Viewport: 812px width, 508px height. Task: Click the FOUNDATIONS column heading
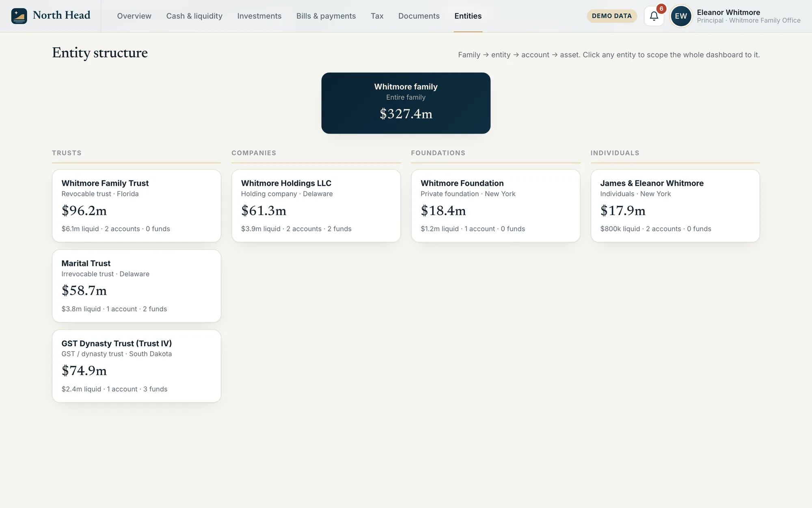[438, 153]
